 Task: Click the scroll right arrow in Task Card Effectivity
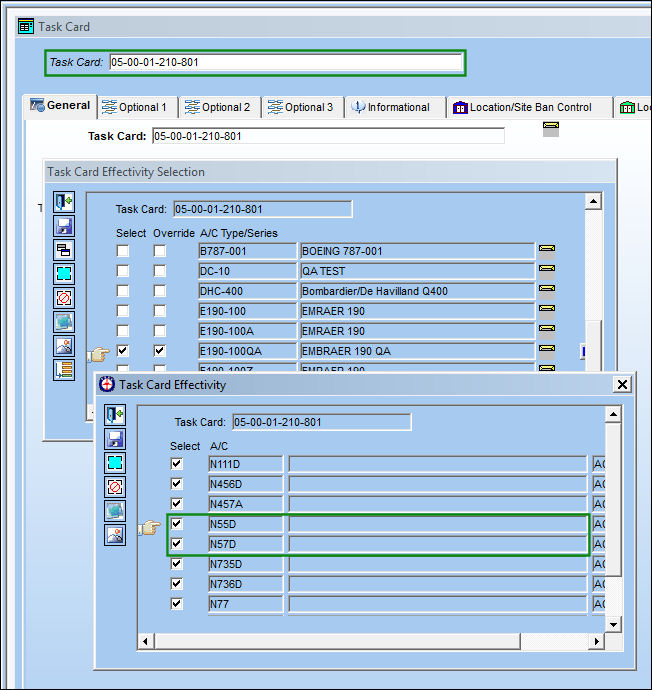(597, 642)
